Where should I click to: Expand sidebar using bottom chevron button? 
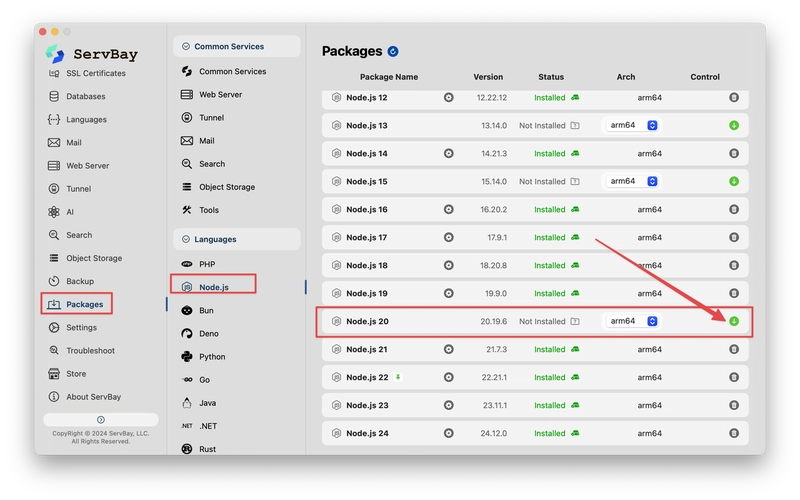100,419
